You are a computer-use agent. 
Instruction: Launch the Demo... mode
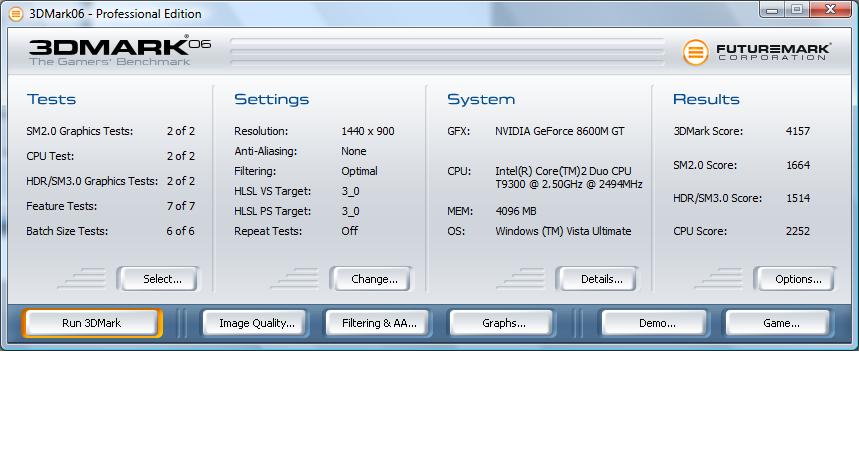coord(655,323)
